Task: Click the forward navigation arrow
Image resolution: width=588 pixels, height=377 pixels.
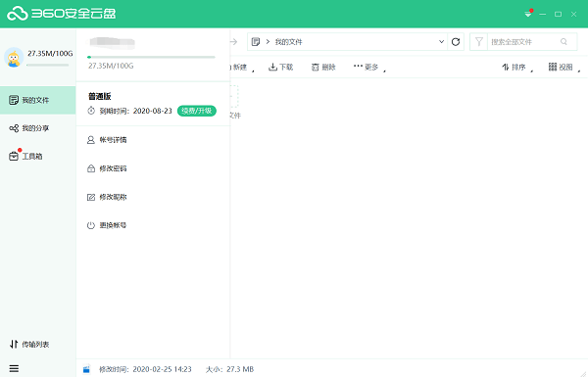Action: [x=233, y=41]
